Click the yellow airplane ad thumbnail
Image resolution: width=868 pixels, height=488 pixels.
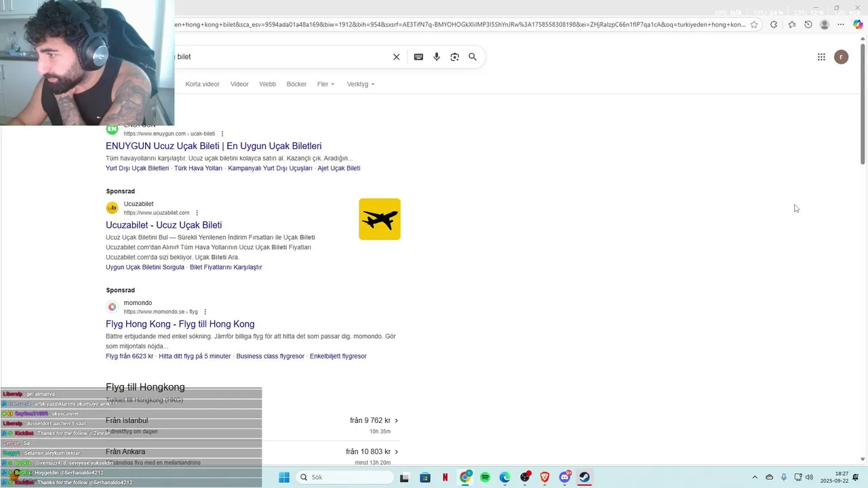tap(380, 219)
